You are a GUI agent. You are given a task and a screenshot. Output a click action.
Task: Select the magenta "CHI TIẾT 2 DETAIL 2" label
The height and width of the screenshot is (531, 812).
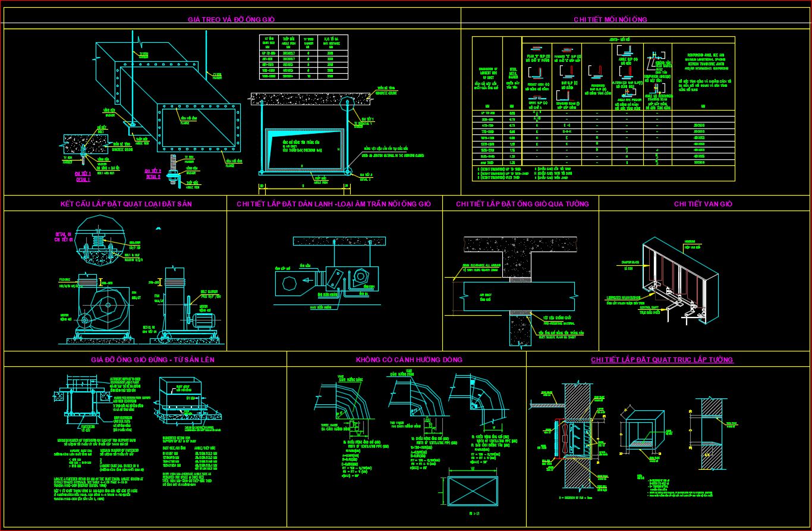(x=153, y=173)
